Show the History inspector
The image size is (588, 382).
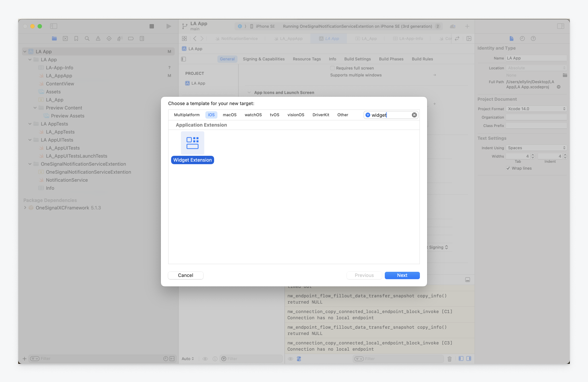coord(522,38)
